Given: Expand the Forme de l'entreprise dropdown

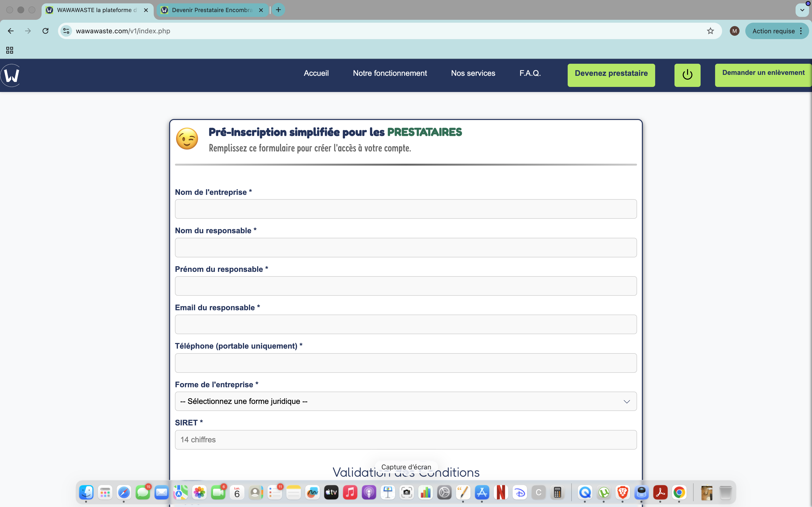Looking at the screenshot, I should 405,401.
